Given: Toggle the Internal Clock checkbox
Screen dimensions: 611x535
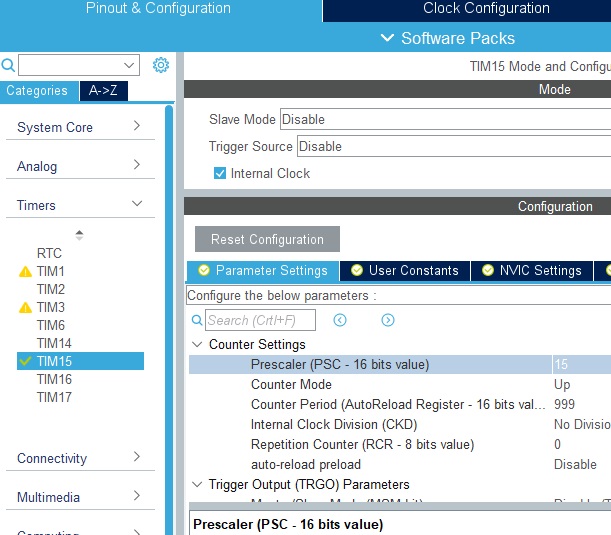Looking at the screenshot, I should click(220, 173).
